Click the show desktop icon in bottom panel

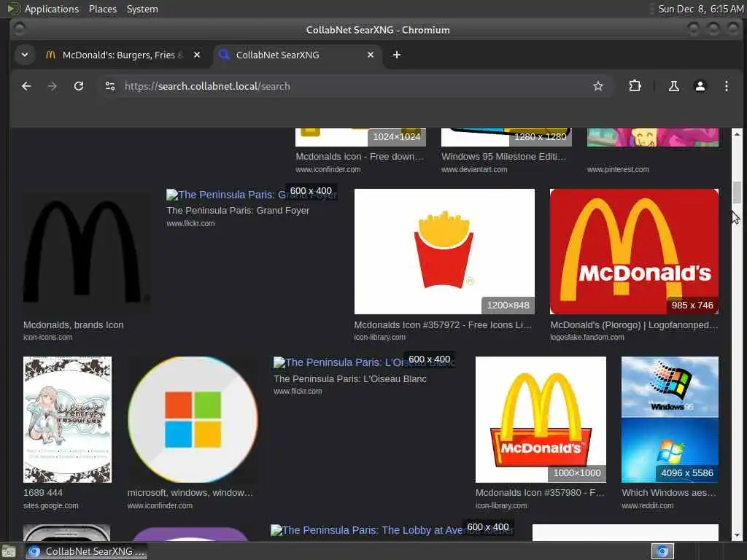pyautogui.click(x=9, y=551)
